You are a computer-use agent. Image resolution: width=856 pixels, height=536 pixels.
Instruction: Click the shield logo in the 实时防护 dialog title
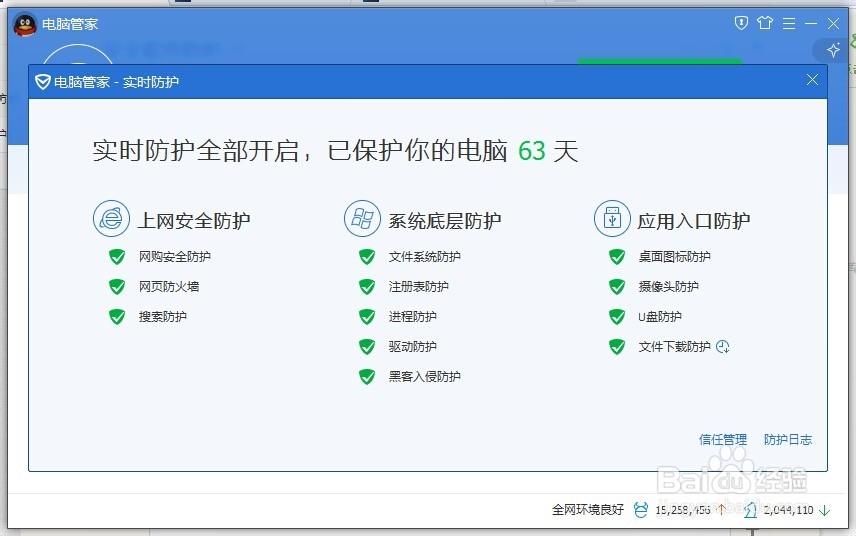pyautogui.click(x=43, y=82)
